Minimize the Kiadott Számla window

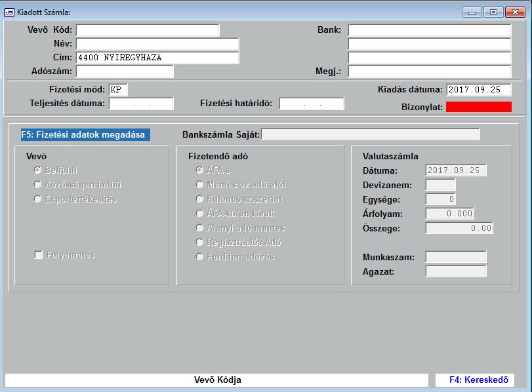coord(472,12)
